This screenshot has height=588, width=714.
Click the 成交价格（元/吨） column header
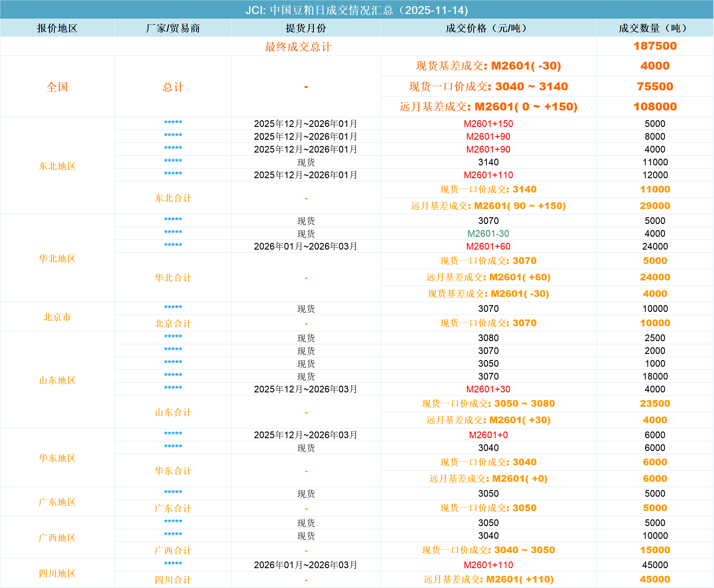point(488,28)
